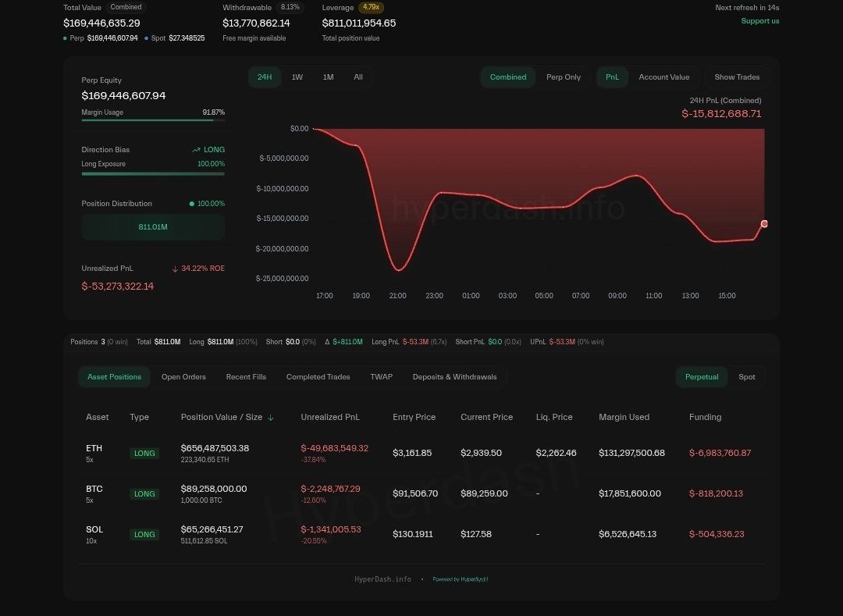Switch to Perp Only view
843x616 pixels.
(x=564, y=77)
